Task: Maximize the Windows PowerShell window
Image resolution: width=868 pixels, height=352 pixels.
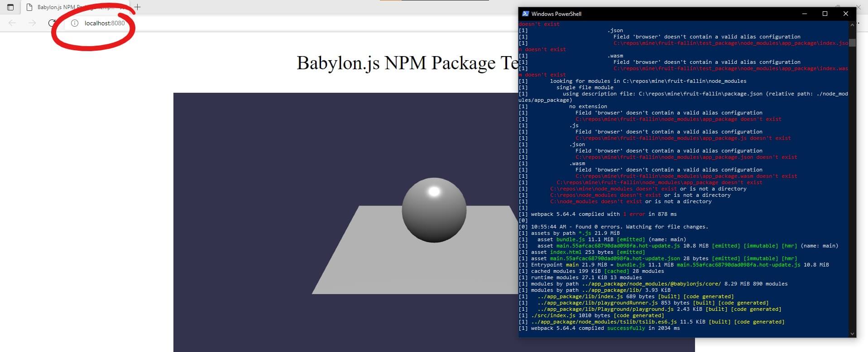Action: click(x=825, y=14)
